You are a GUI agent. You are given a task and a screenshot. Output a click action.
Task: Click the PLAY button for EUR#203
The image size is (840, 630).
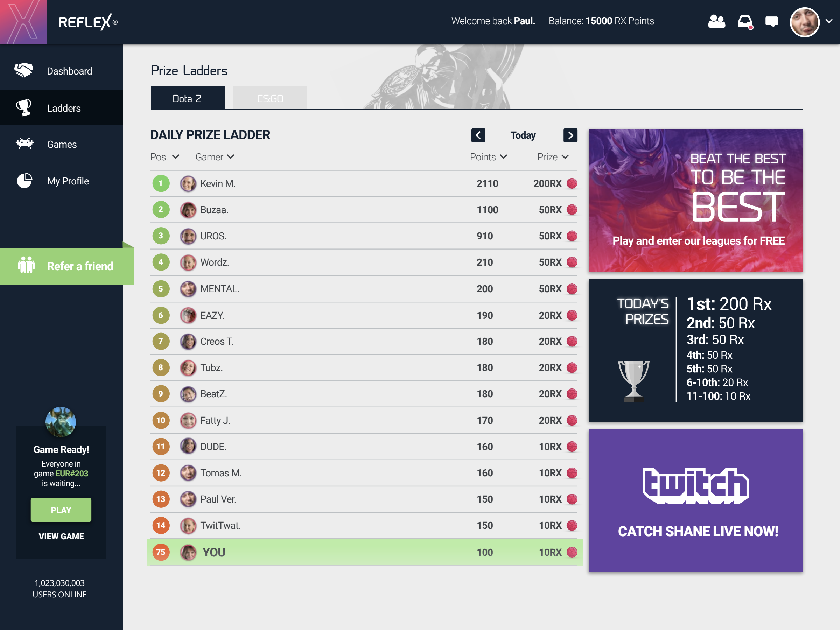coord(61,510)
